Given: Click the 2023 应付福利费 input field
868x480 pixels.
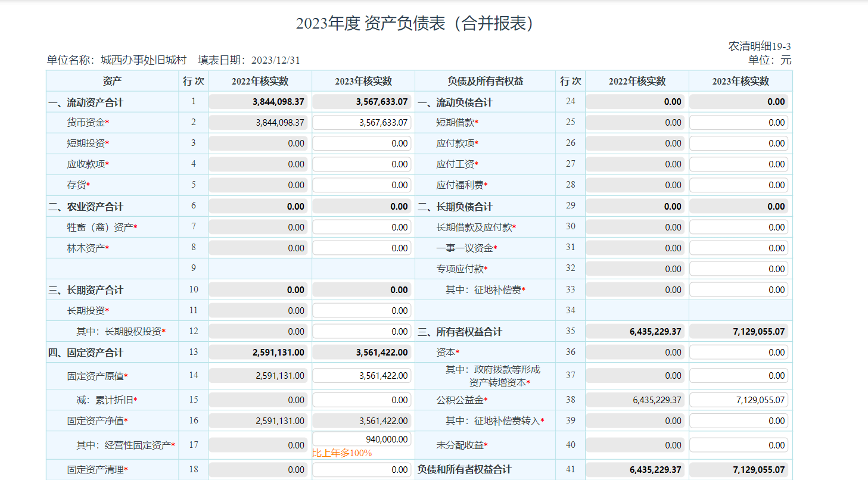Looking at the screenshot, I should (739, 185).
